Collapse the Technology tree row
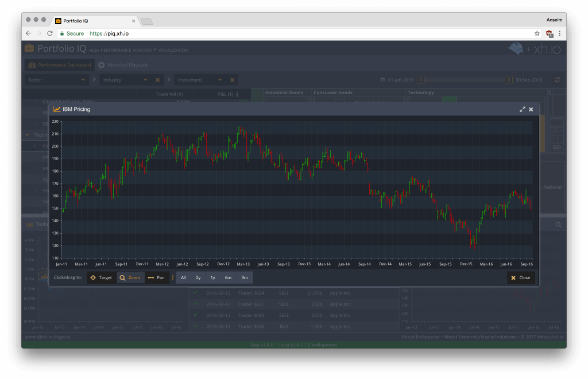This screenshot has height=379, width=588. [x=28, y=135]
